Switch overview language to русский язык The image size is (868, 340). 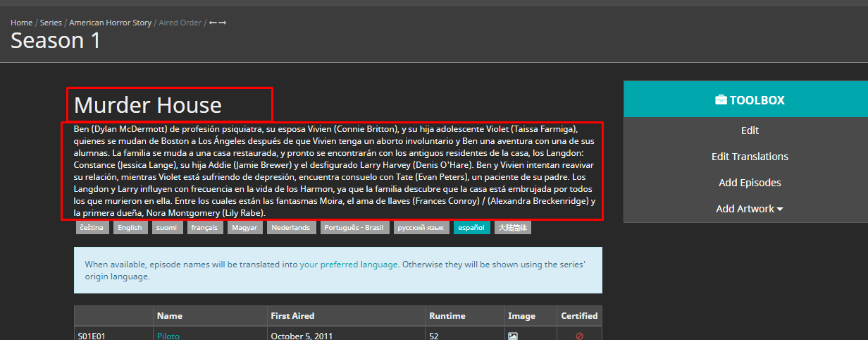tap(421, 228)
